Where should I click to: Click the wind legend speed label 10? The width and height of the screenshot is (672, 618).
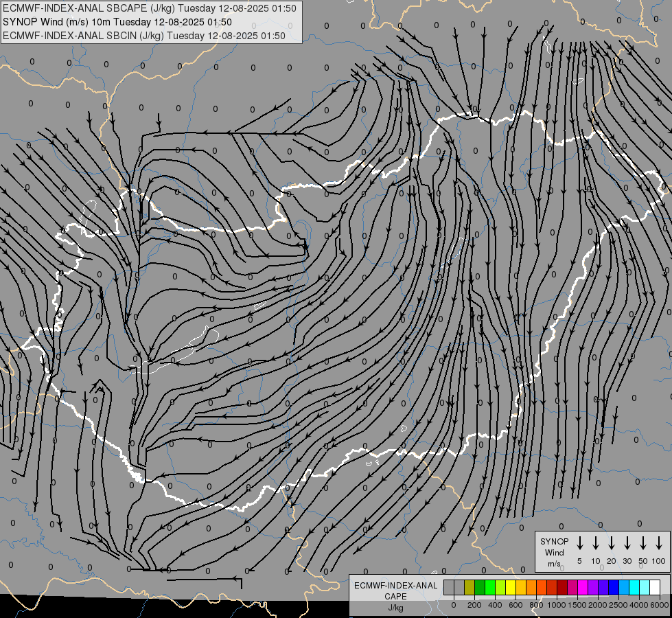point(596,562)
